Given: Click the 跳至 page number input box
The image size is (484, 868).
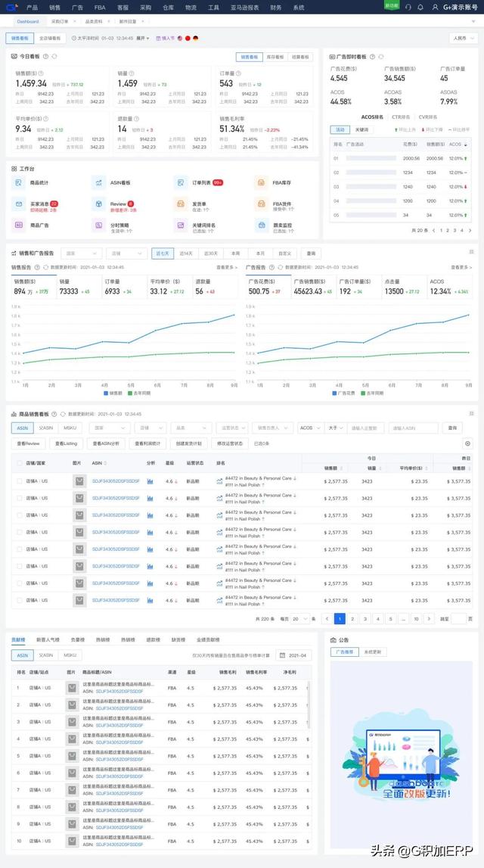Looking at the screenshot, I should 458,619.
